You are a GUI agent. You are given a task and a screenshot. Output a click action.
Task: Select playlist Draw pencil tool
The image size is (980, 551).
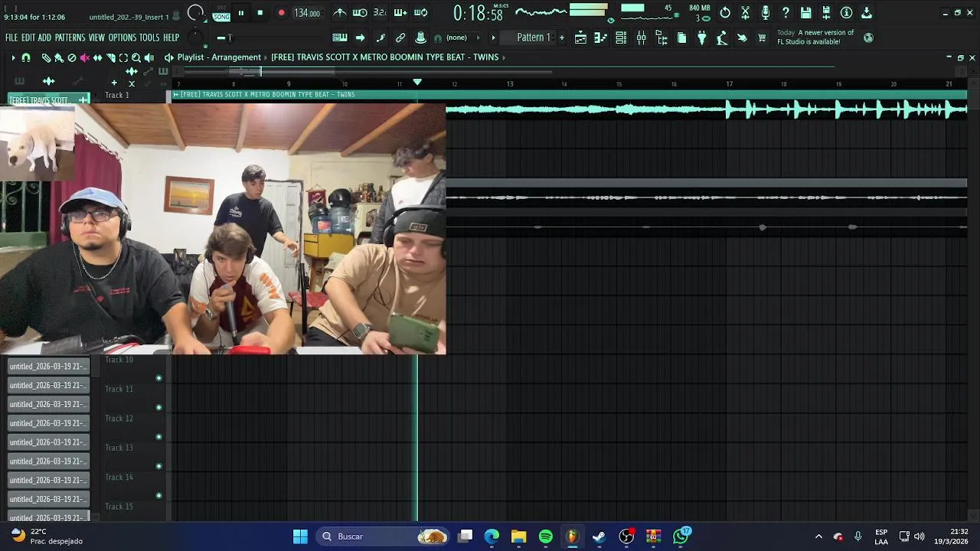46,57
